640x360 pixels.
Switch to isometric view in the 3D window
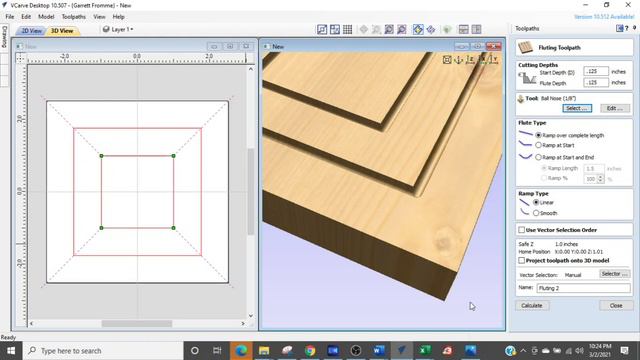(x=458, y=60)
